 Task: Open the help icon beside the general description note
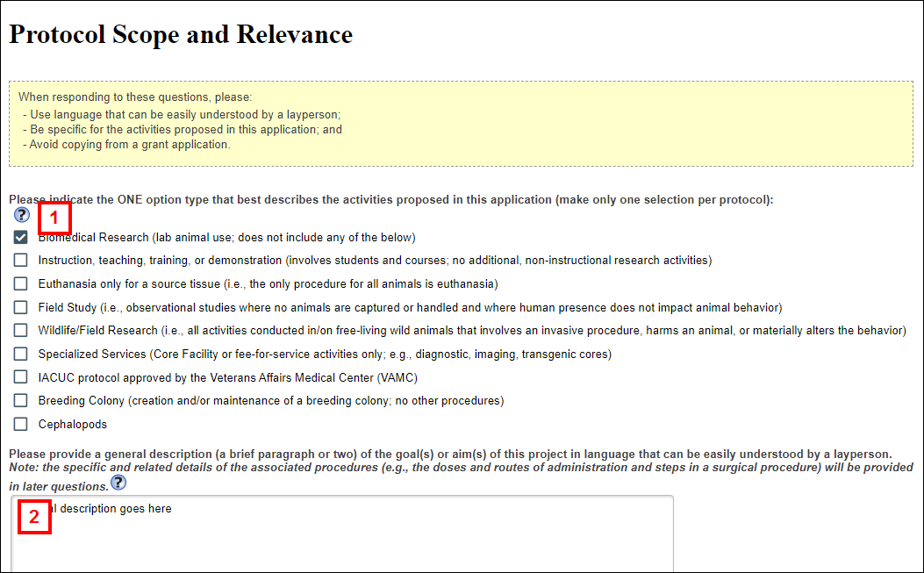pyautogui.click(x=118, y=483)
